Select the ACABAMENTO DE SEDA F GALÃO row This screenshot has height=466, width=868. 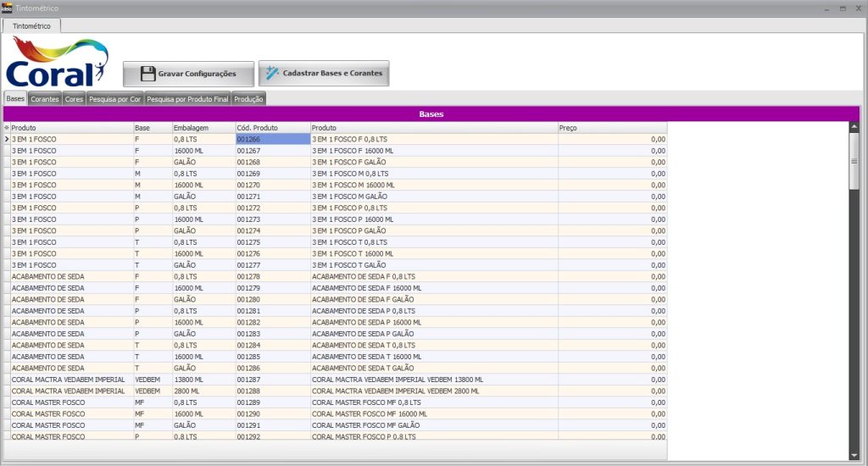point(363,299)
